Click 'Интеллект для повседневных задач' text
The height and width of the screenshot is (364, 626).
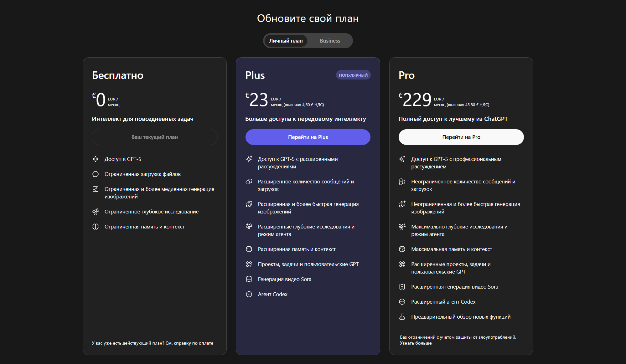[x=143, y=119]
